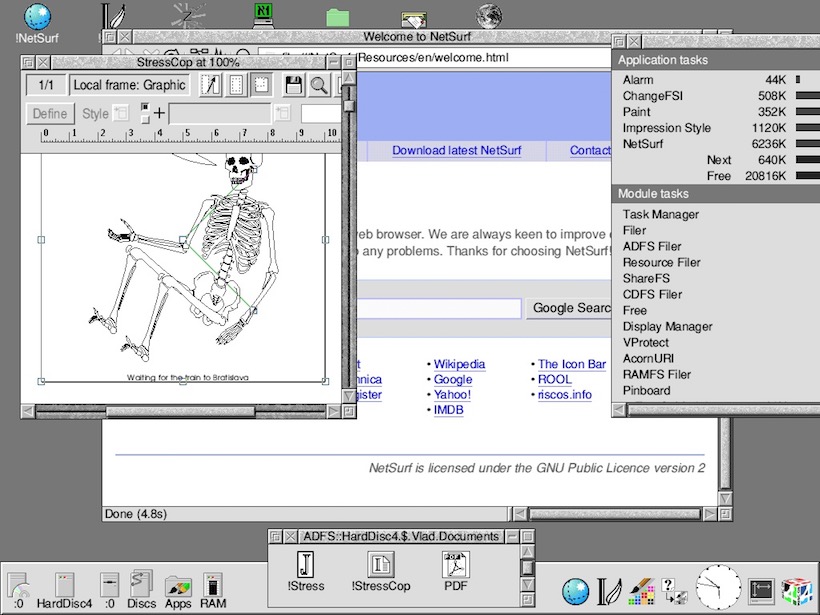820x615 pixels.
Task: Click the grey globe icon on the pinboard
Action: point(489,16)
